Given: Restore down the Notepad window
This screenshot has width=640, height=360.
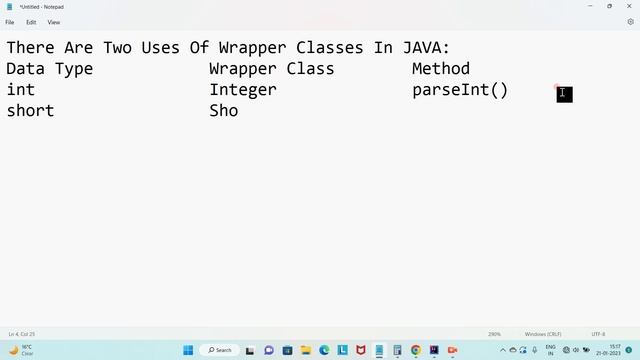Looking at the screenshot, I should [x=609, y=7].
